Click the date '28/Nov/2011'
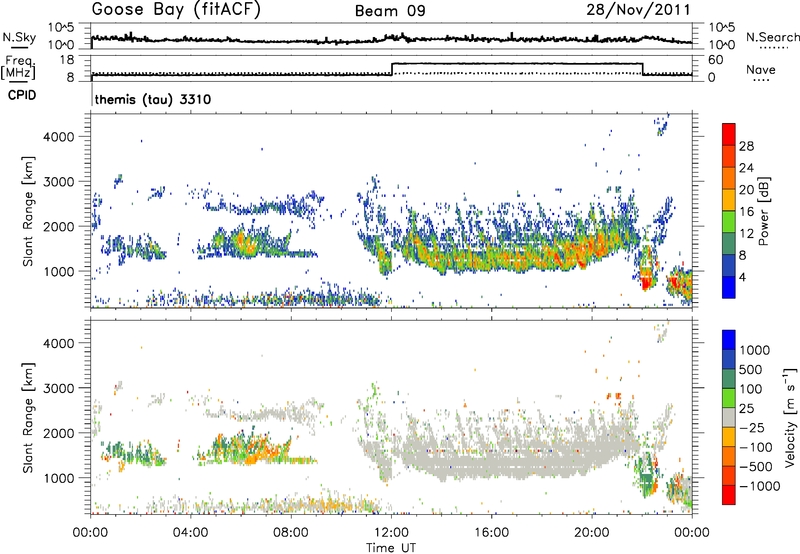 point(638,10)
